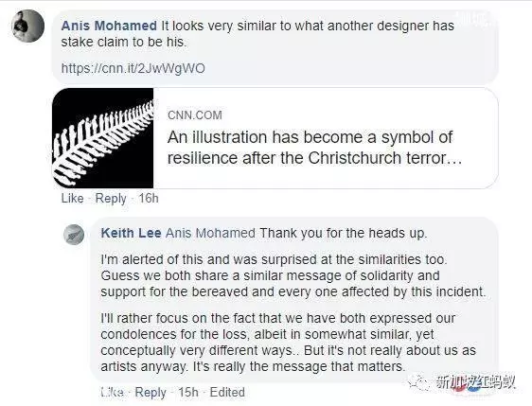
Task: Like Anis Mohamed's comment
Action: [x=72, y=198]
